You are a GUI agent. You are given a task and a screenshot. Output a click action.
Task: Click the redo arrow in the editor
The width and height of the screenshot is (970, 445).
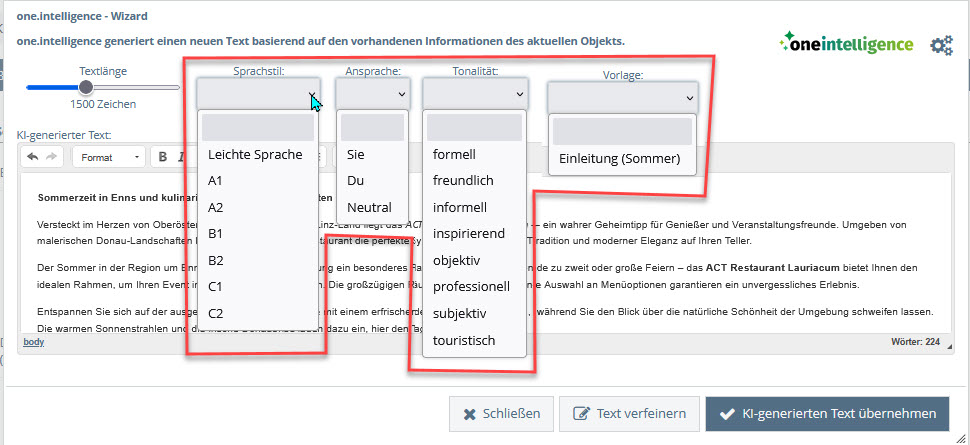tap(51, 157)
